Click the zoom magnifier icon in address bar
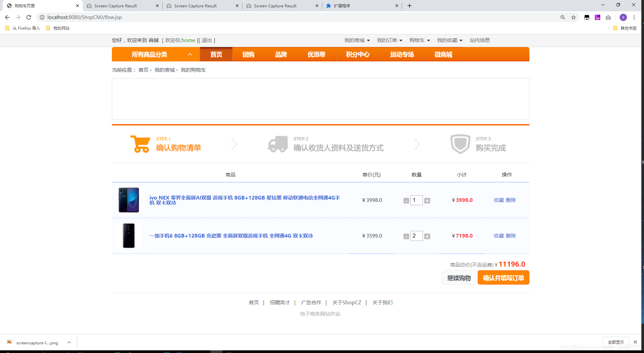Viewport: 644px width, 353px height. pos(563,17)
